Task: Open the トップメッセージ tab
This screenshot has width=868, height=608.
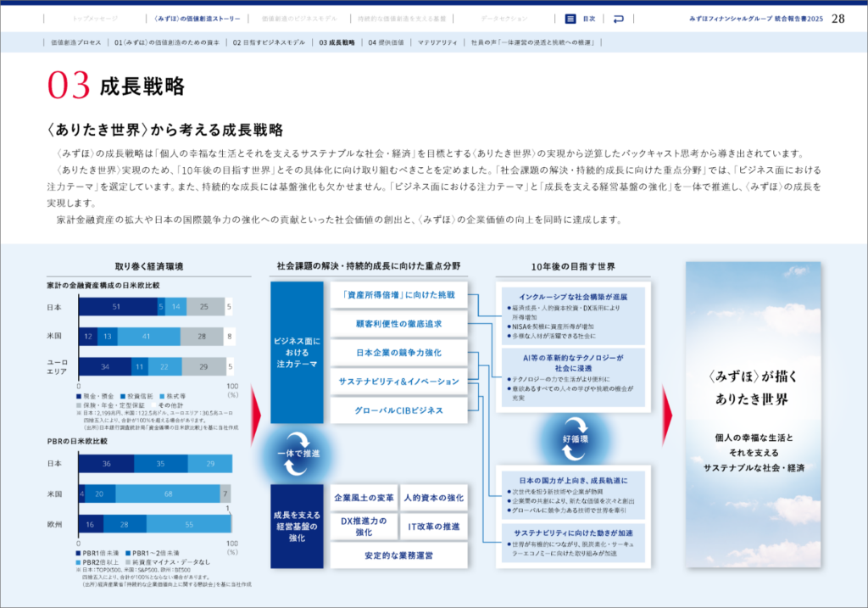Action: point(93,18)
